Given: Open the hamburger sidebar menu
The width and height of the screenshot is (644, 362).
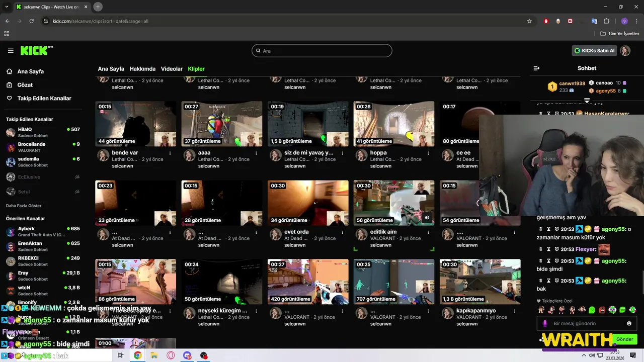Looking at the screenshot, I should tap(11, 51).
